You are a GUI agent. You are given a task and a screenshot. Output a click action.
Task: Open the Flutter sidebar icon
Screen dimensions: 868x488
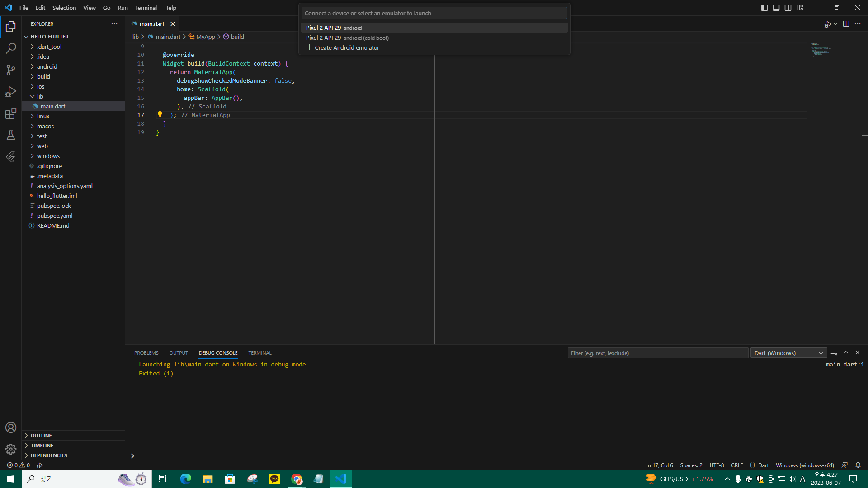(x=11, y=157)
